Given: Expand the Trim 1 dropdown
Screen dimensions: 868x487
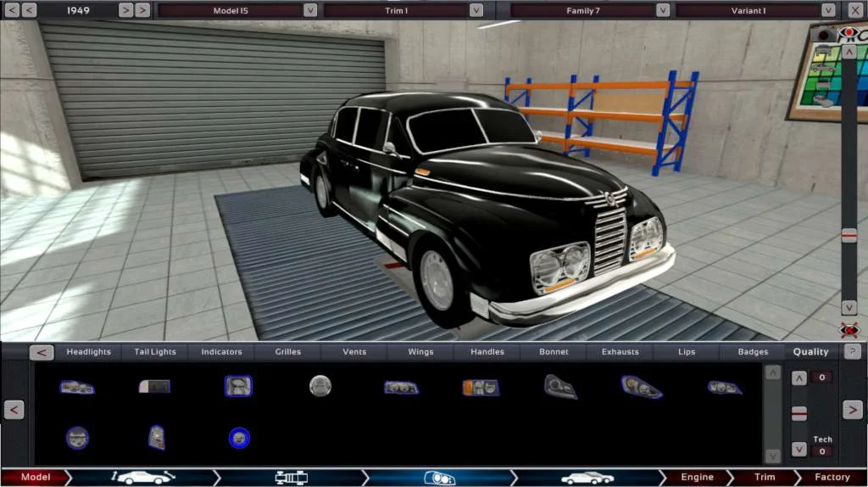Looking at the screenshot, I should [x=476, y=10].
